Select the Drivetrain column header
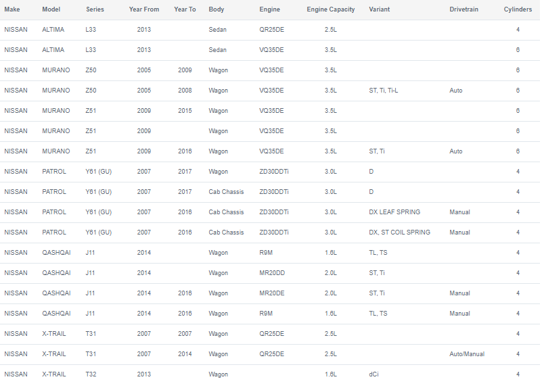 click(x=464, y=9)
